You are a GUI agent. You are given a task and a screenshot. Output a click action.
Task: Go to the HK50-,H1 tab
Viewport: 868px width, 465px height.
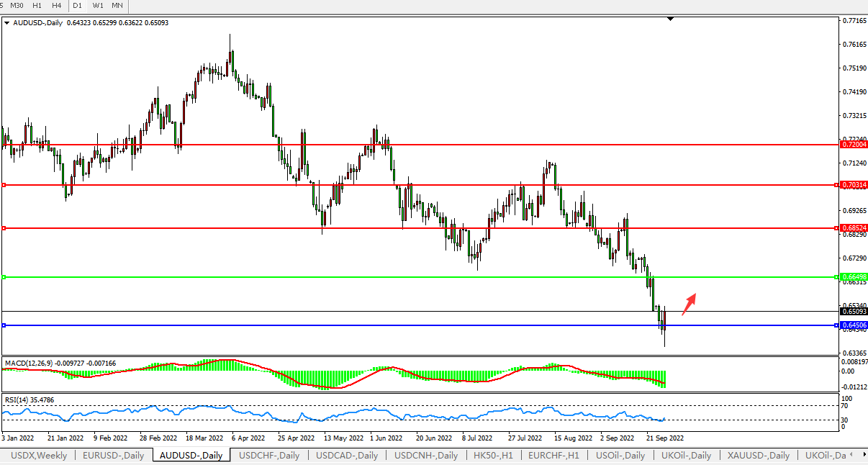[494, 456]
